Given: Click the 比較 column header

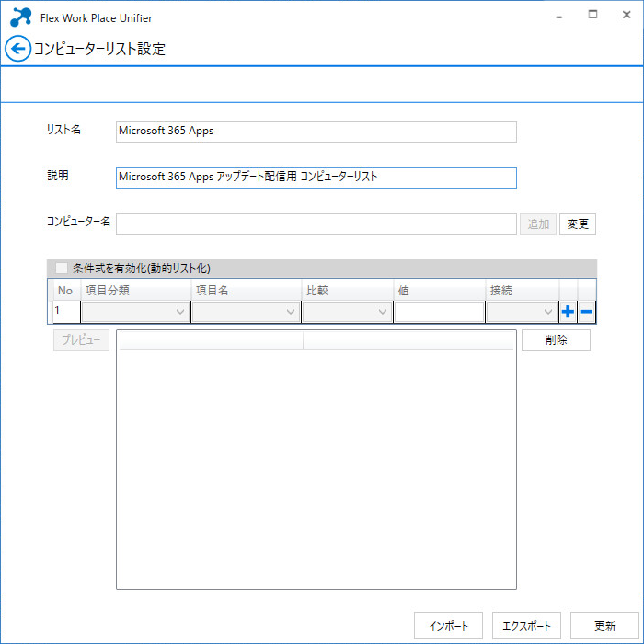Looking at the screenshot, I should (x=347, y=291).
